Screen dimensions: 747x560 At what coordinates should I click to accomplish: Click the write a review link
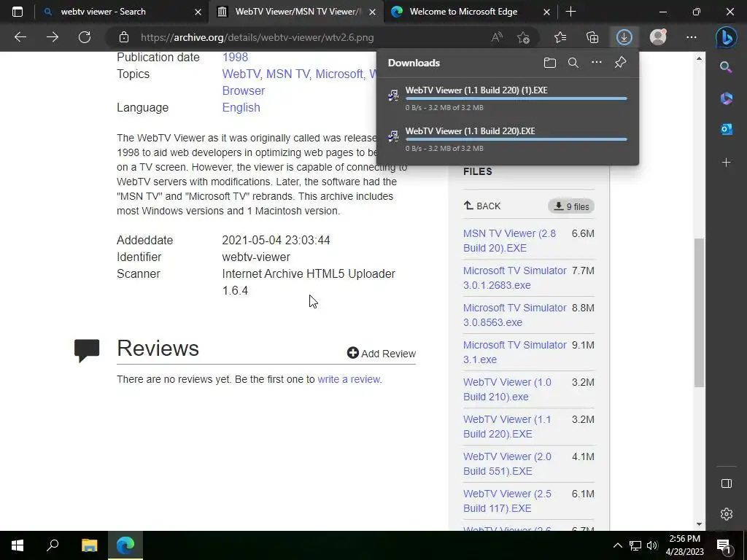click(x=349, y=379)
